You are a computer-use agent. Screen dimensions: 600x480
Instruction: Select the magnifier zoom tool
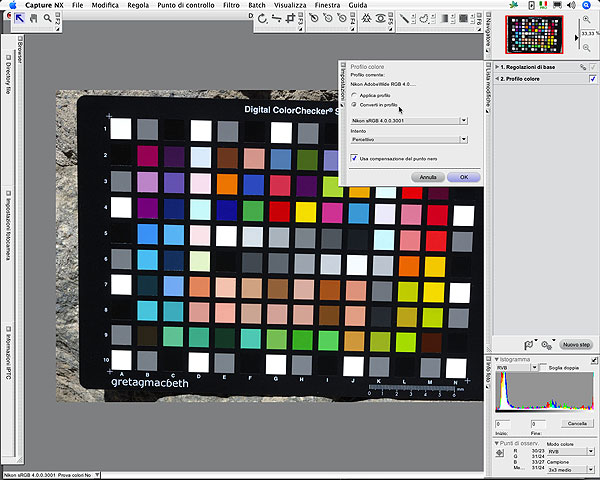(x=47, y=18)
